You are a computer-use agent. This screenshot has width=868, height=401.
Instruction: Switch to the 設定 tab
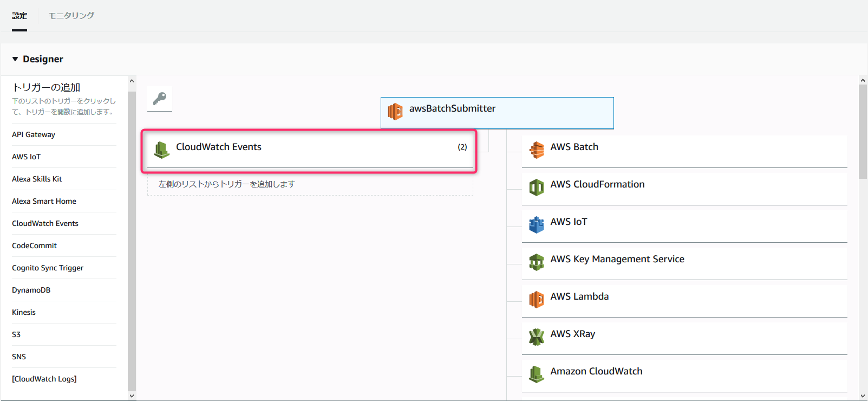(x=19, y=16)
